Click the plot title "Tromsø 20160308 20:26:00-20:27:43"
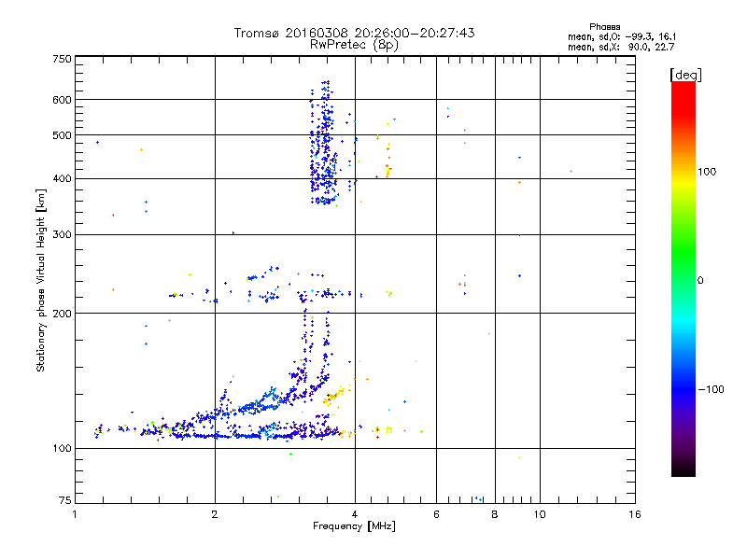Image resolution: width=747 pixels, height=560 pixels. [354, 33]
